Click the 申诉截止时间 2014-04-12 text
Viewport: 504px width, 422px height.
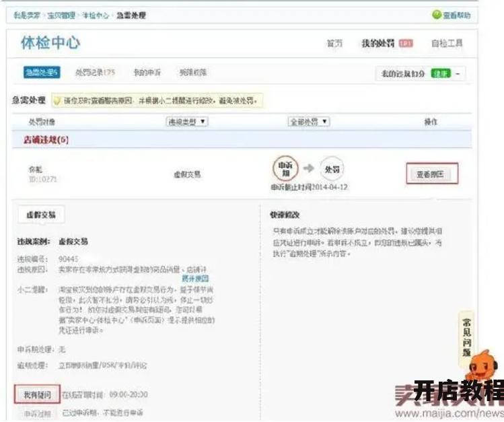click(x=310, y=187)
